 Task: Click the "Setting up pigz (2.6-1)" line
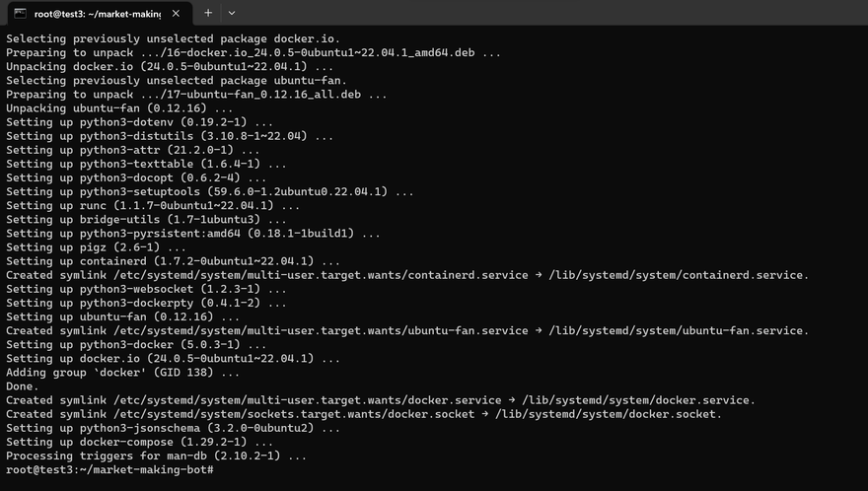(96, 247)
